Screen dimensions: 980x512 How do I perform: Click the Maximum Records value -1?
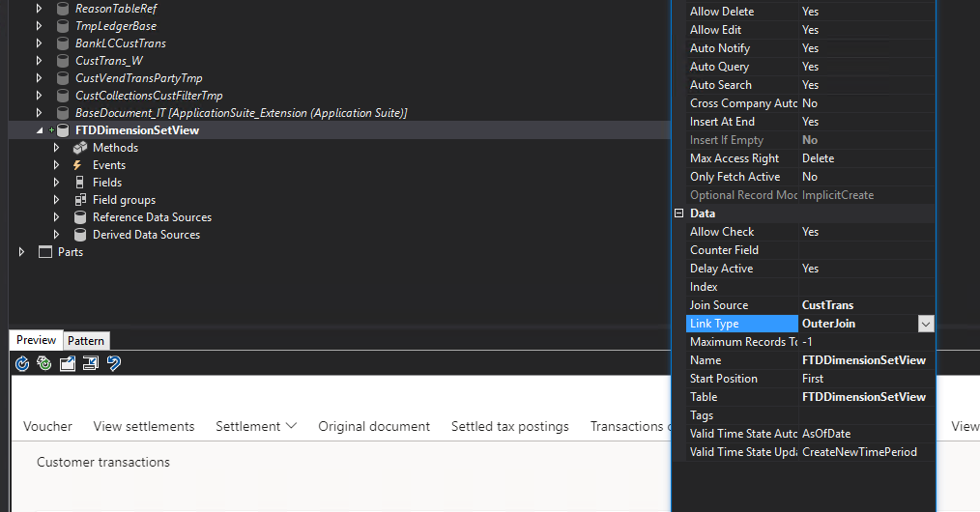pos(808,342)
